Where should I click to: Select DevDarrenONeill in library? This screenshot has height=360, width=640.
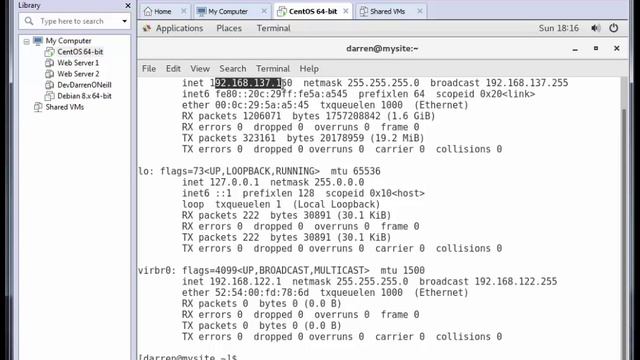tap(84, 85)
